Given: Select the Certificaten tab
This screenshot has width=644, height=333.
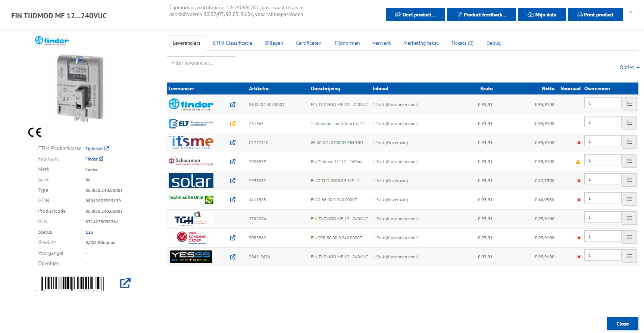Looking at the screenshot, I should (309, 43).
